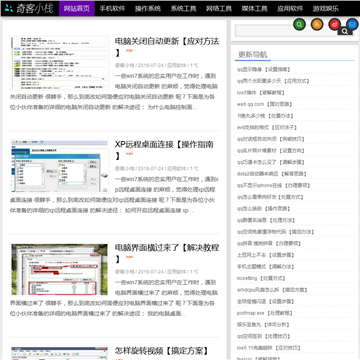Open article 电脑关闭自动更新【应对方法】
This screenshot has width=360, height=360.
tap(167, 47)
